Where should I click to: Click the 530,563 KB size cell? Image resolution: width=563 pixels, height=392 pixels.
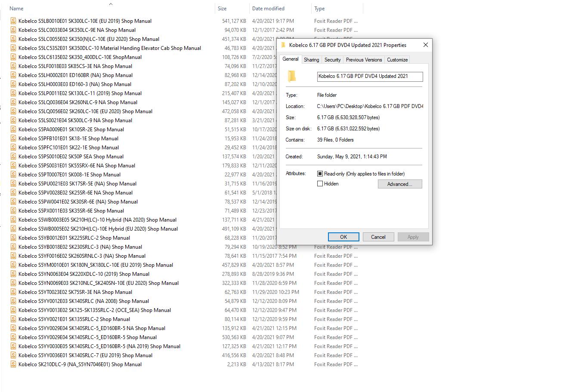[234, 337]
